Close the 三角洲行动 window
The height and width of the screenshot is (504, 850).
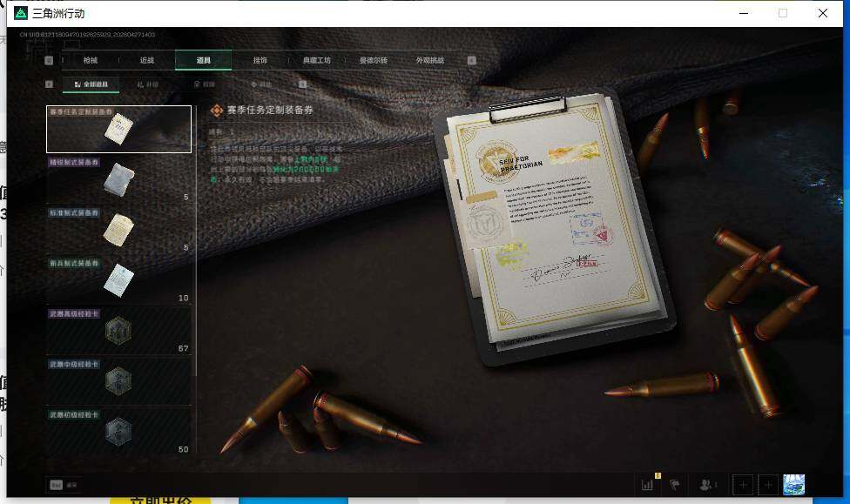(823, 13)
